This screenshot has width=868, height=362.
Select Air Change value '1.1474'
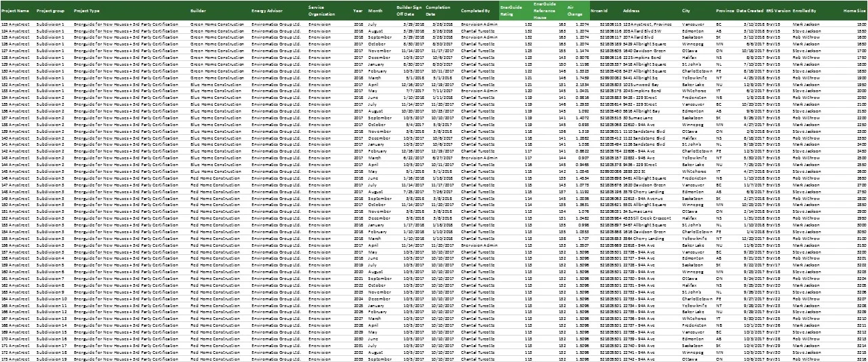click(582, 51)
